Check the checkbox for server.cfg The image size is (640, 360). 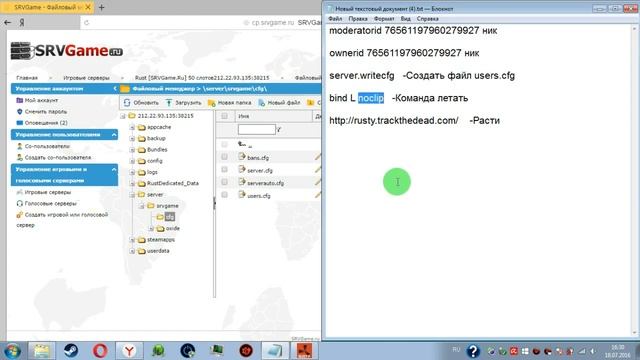pos(224,169)
